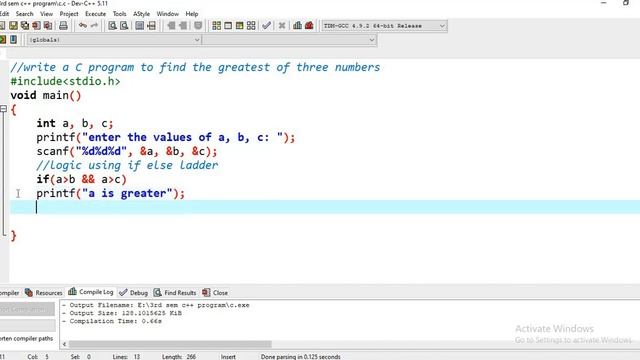The image size is (640, 360).
Task: Click the green icon at left of second toolbar row
Action: point(3,40)
